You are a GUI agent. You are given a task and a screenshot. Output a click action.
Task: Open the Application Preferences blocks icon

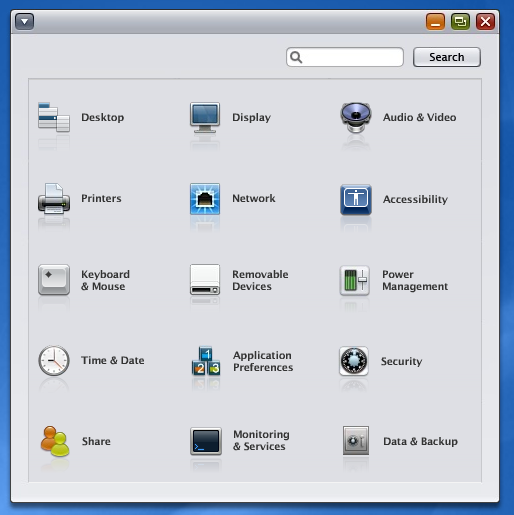pos(206,361)
